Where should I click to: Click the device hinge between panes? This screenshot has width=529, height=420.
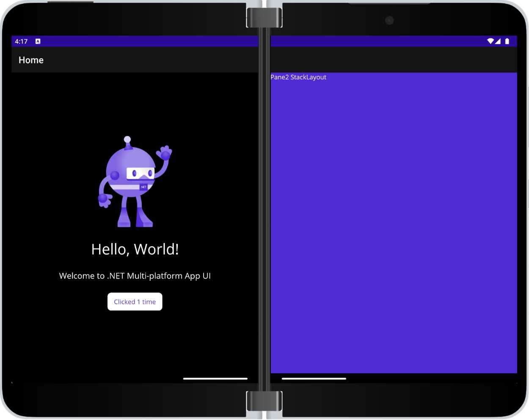(x=264, y=212)
